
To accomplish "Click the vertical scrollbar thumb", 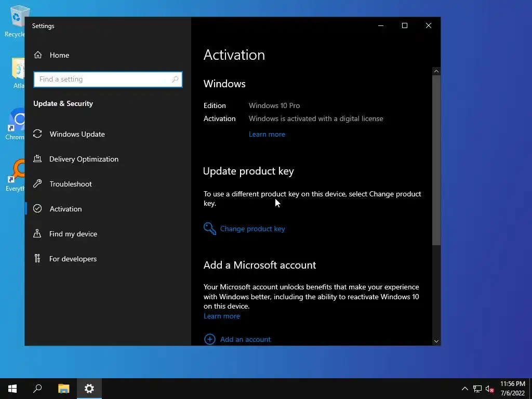I will [x=436, y=160].
